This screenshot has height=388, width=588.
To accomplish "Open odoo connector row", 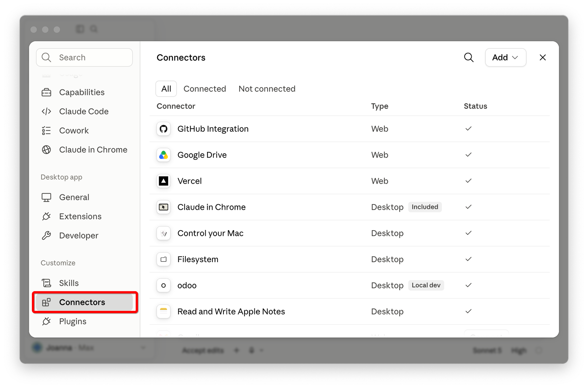I will (x=349, y=285).
